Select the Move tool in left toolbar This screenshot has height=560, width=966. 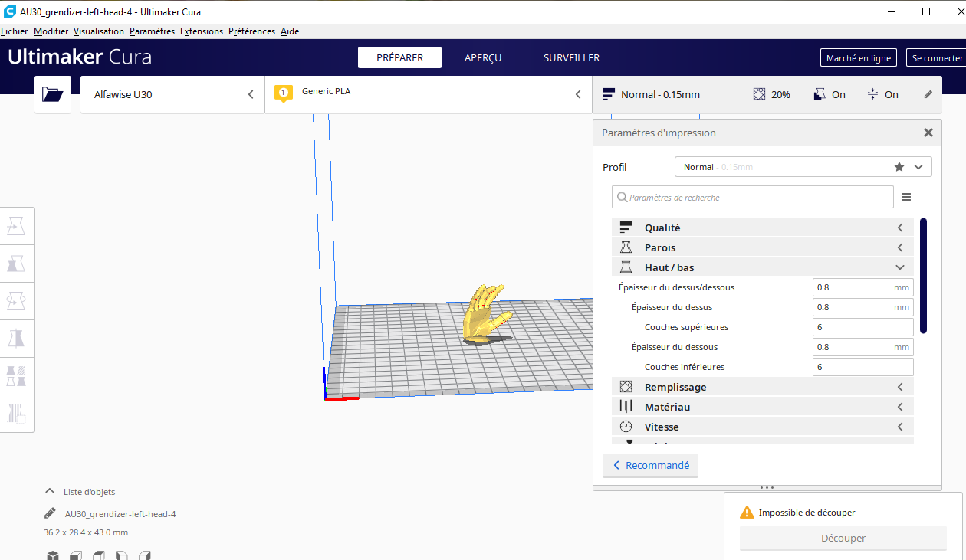tap(17, 226)
